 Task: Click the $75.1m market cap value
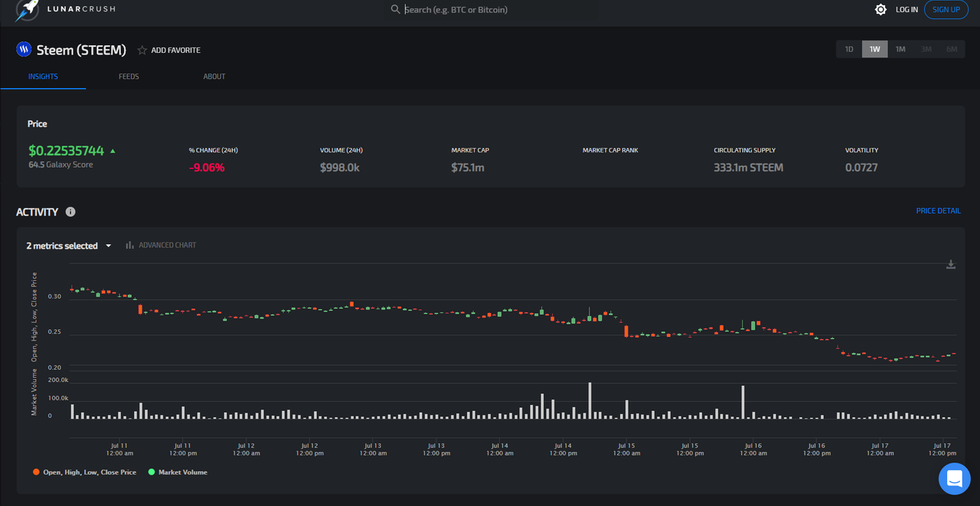point(468,168)
